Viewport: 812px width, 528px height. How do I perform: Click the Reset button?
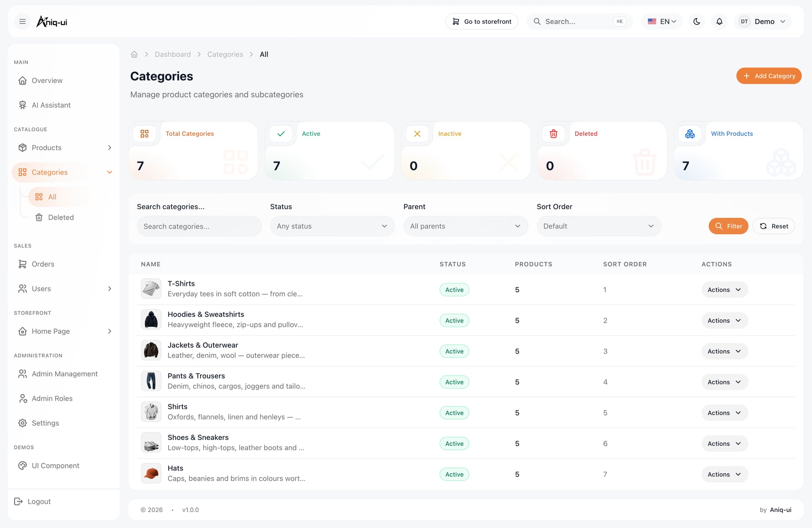click(774, 226)
